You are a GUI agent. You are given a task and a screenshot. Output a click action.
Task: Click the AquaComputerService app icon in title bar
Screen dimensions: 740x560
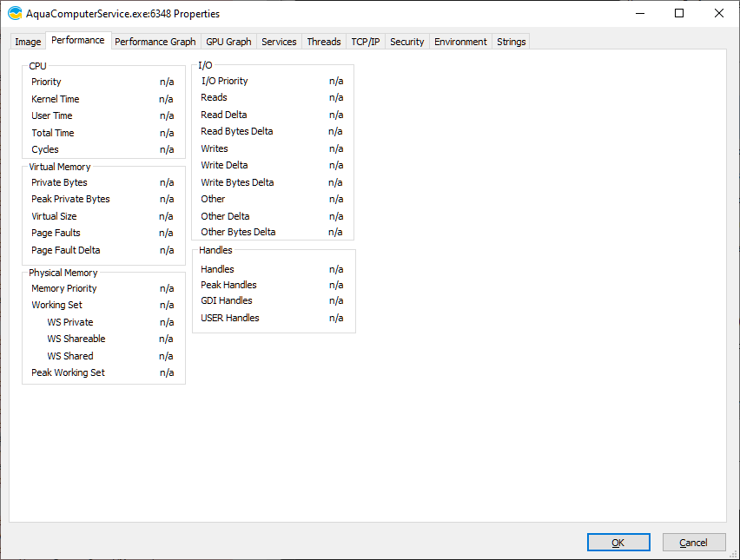(15, 13)
